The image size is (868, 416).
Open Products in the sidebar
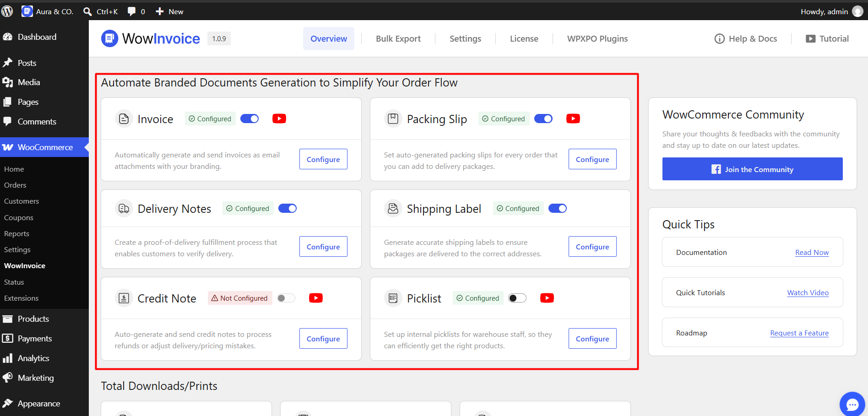click(x=44, y=319)
